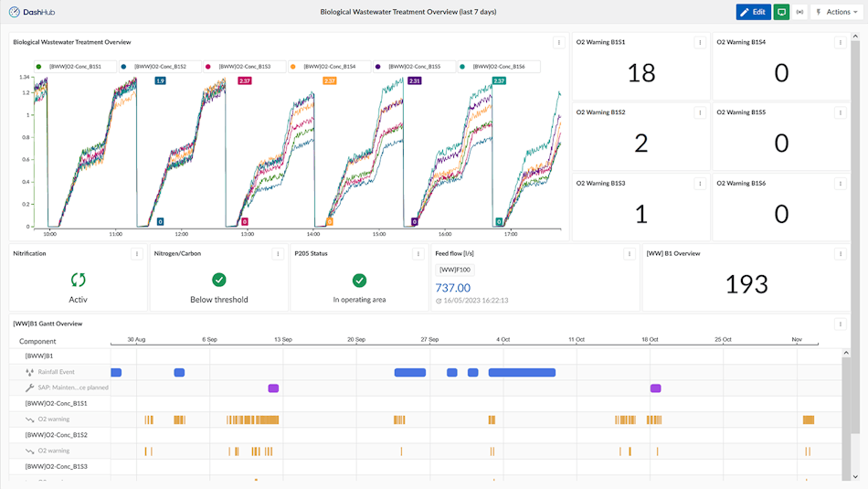
Task: Click the Rainfall Event raindrop icon
Action: 29,372
